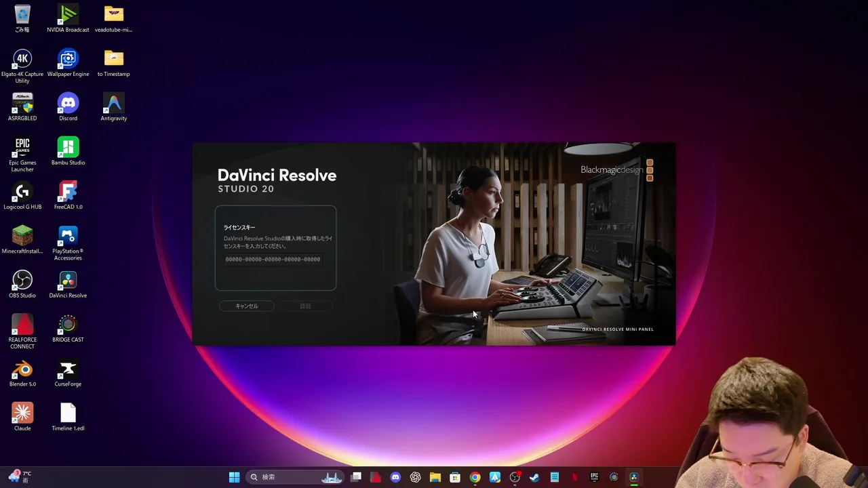868x488 pixels.
Task: Open Epic Games from the taskbar
Action: (594, 477)
